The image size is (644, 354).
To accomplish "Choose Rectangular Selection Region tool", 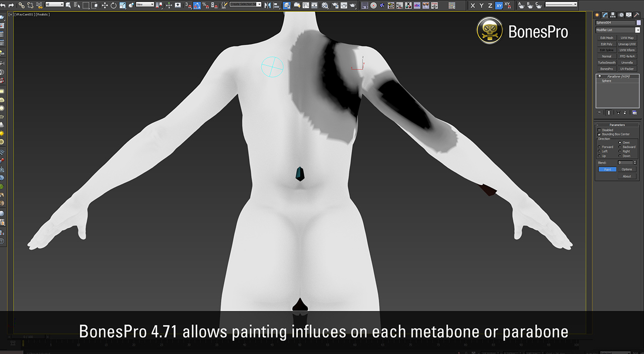I will coord(86,5).
